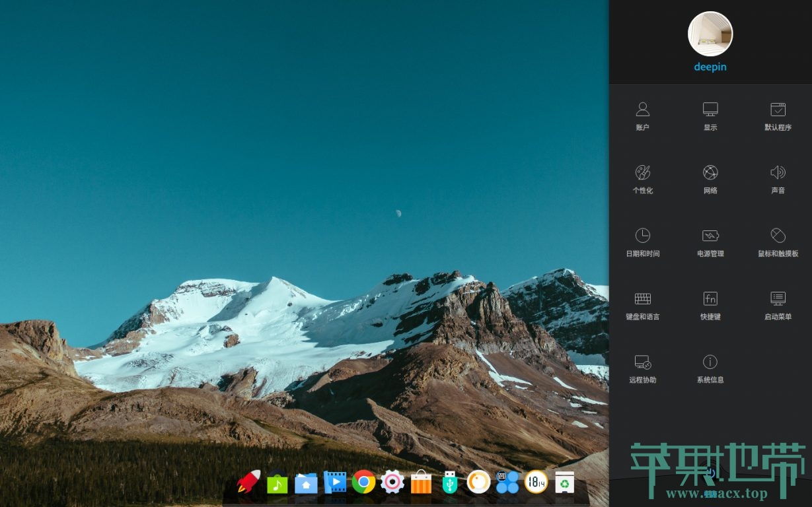Open the Trash in the dock

pos(564,483)
